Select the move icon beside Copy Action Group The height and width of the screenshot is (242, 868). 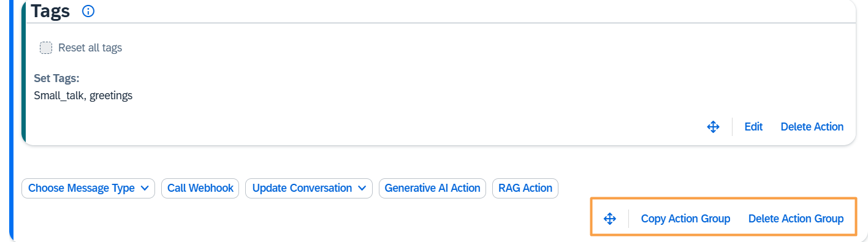(609, 219)
